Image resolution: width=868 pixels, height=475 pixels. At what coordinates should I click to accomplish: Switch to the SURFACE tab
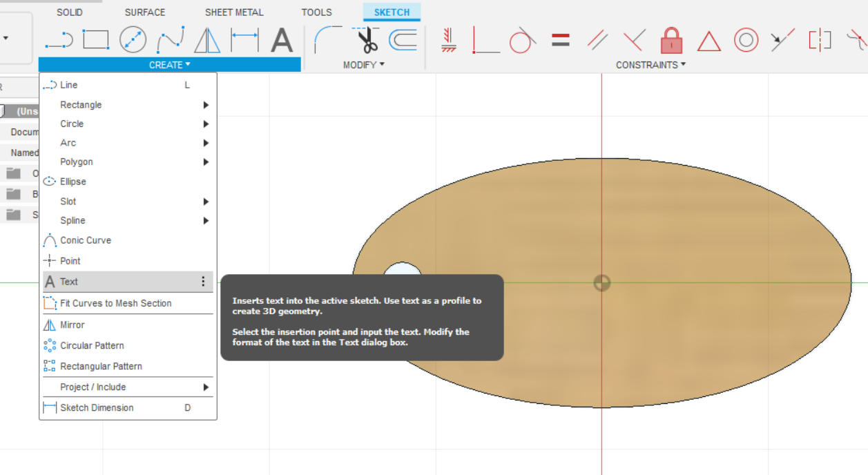(145, 12)
